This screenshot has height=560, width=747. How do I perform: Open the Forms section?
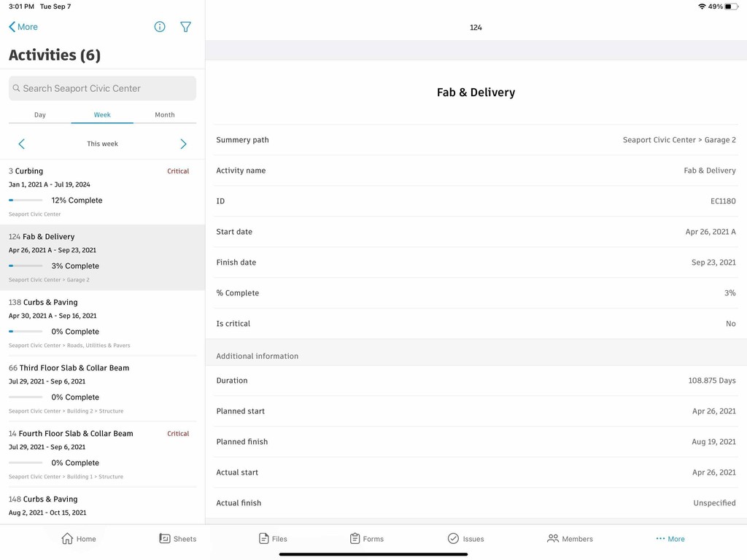pyautogui.click(x=367, y=539)
